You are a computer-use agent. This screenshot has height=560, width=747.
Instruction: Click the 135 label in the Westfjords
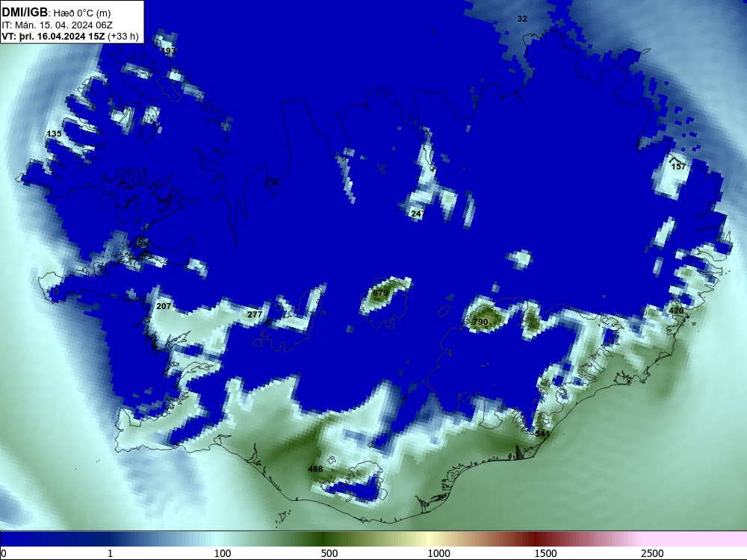pyautogui.click(x=55, y=134)
